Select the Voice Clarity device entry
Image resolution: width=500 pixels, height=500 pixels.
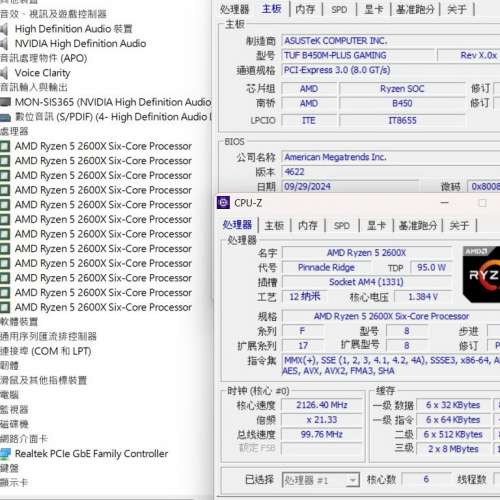43,73
